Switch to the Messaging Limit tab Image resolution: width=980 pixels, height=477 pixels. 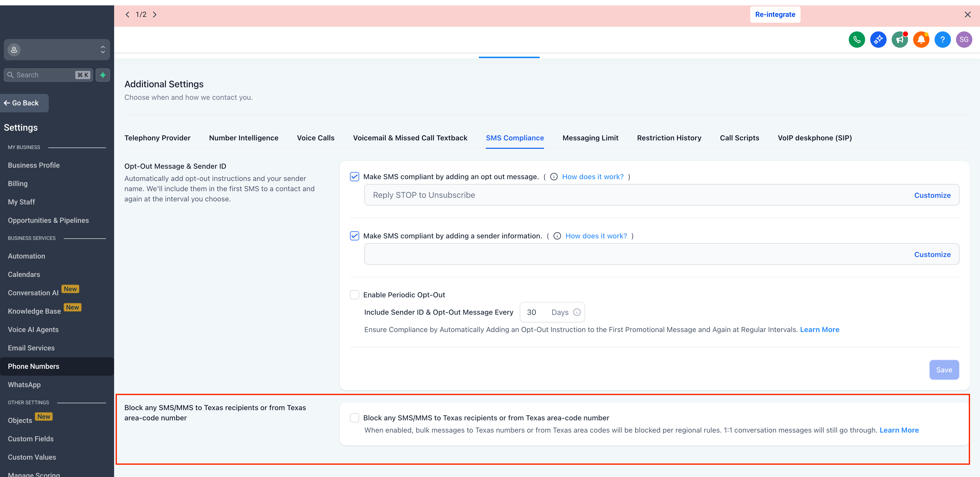[x=590, y=138]
